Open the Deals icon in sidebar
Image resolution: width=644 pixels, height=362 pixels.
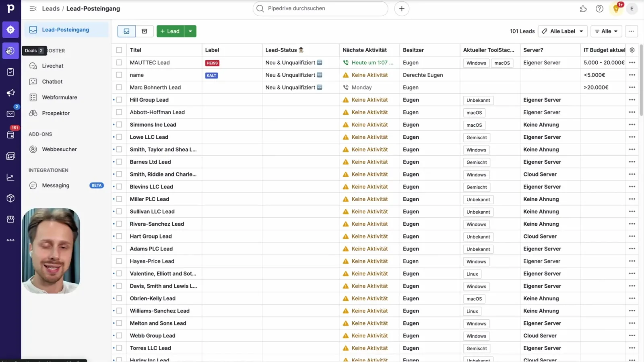click(x=10, y=51)
